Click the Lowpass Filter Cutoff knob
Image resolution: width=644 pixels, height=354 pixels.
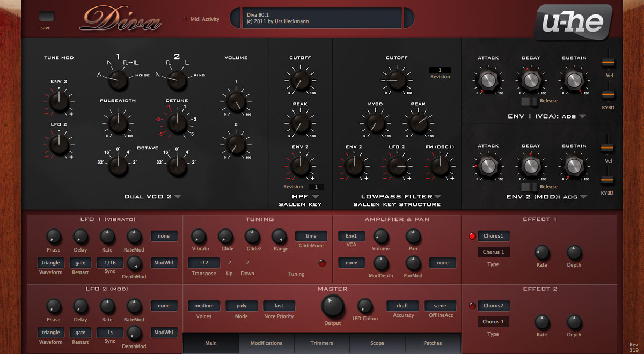click(x=397, y=80)
